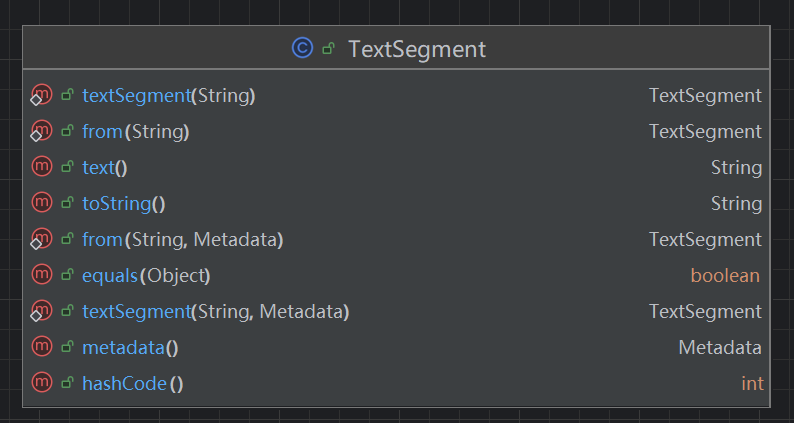Select the from(String, Metadata) method
This screenshot has width=794, height=423.
pyautogui.click(x=183, y=240)
